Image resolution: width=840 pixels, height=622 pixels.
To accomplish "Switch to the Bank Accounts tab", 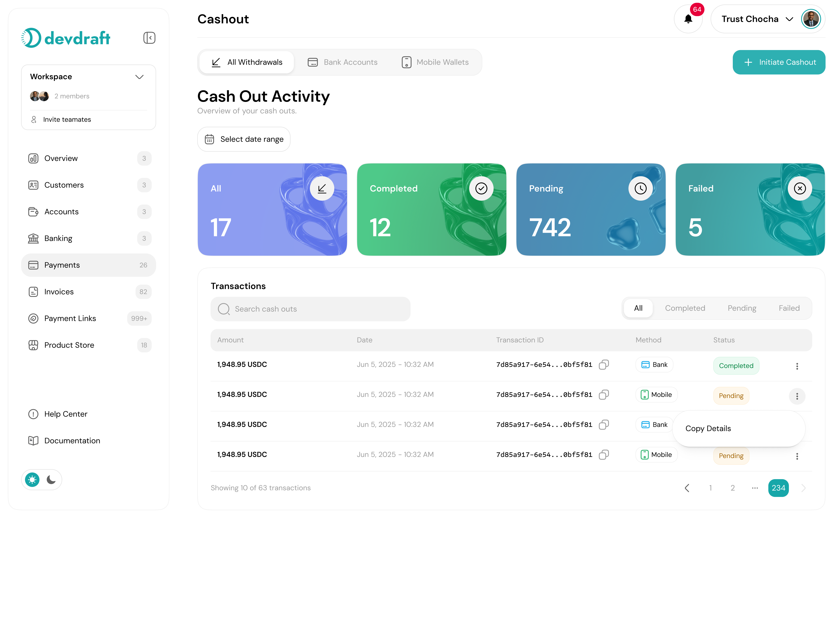I will [x=342, y=62].
